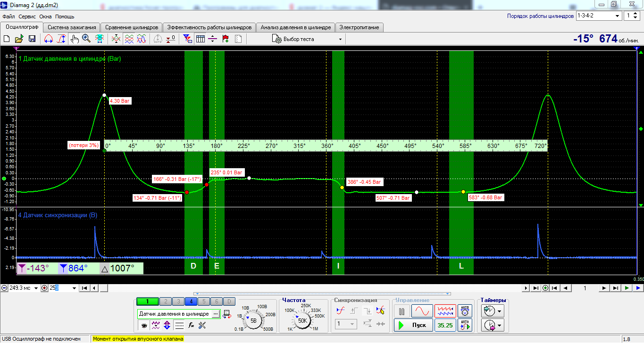This screenshot has height=343, width=644.
Task: Toggle channel 6 button
Action: pos(216,302)
